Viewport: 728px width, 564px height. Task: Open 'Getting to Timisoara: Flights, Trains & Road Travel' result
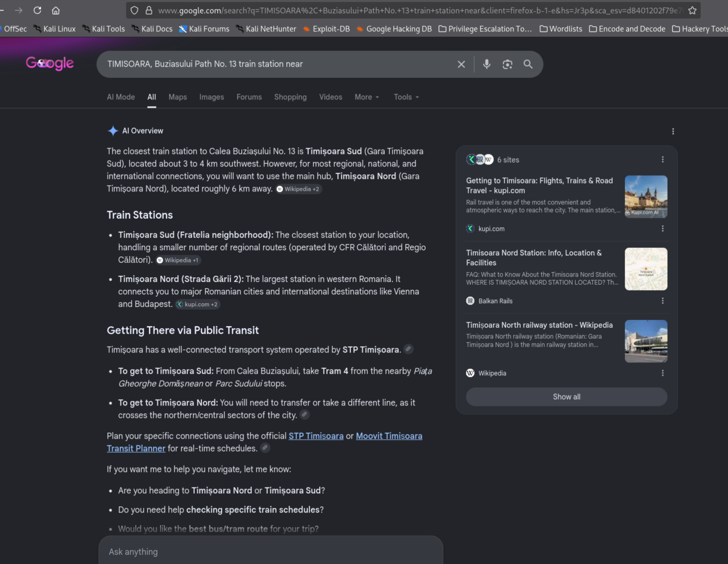[x=539, y=185]
